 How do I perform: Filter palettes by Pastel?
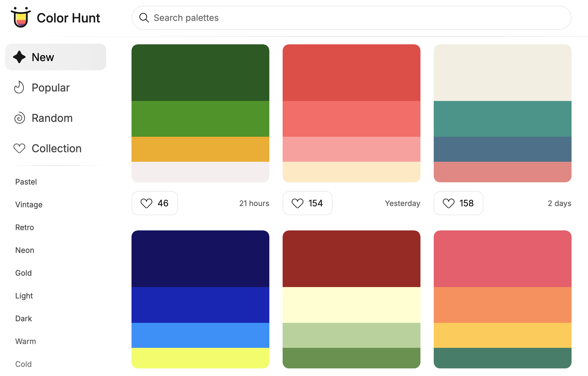[26, 182]
